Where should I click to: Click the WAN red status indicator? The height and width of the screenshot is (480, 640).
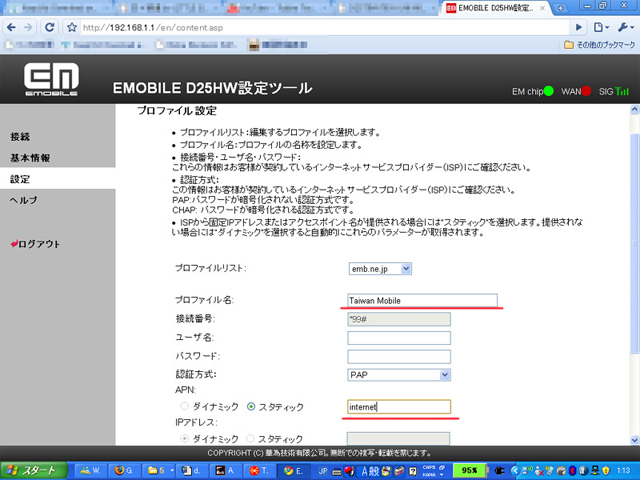(x=586, y=91)
